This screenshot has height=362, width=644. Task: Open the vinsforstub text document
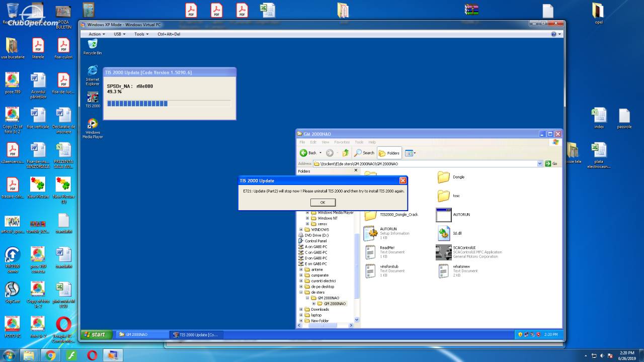[384, 270]
